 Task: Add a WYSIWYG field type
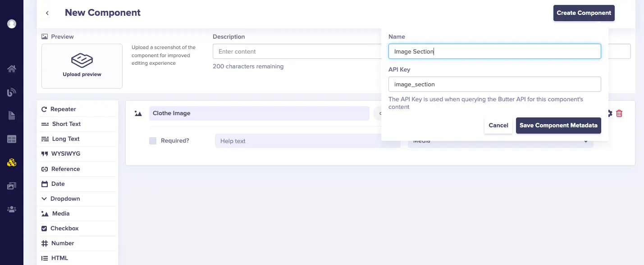[65, 153]
